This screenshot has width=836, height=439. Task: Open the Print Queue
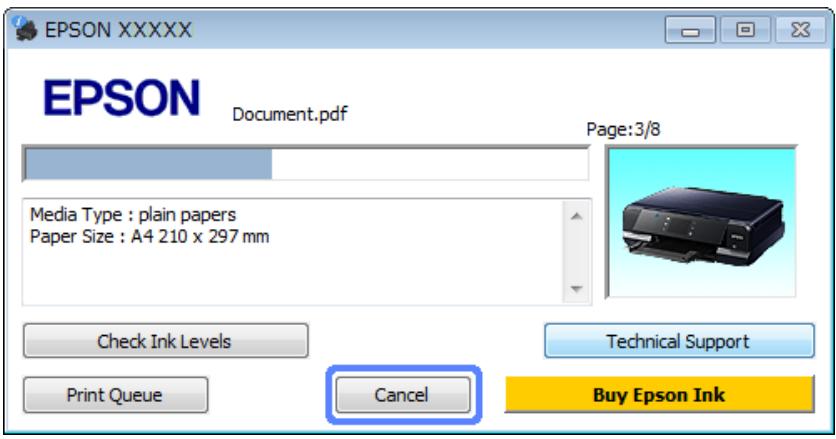115,394
